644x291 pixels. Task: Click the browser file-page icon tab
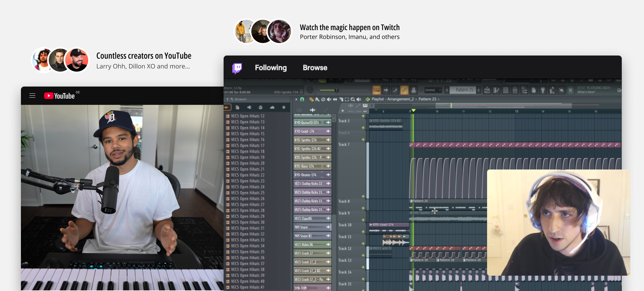(x=237, y=107)
